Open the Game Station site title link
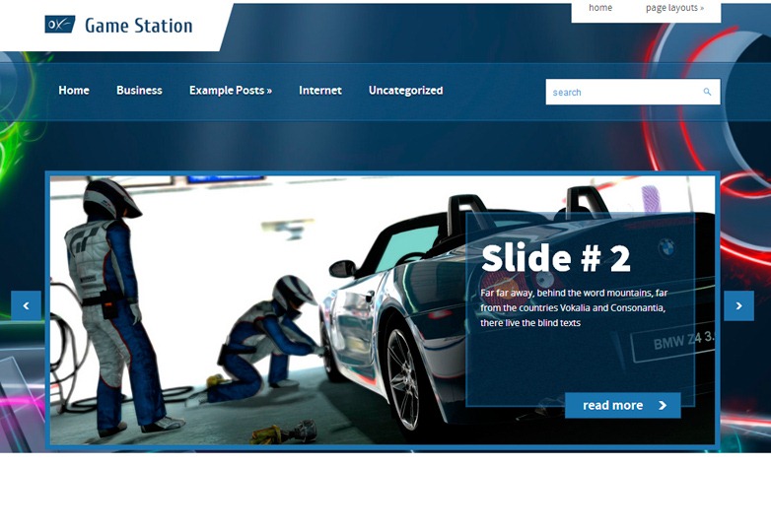Image resolution: width=771 pixels, height=532 pixels. click(x=138, y=26)
